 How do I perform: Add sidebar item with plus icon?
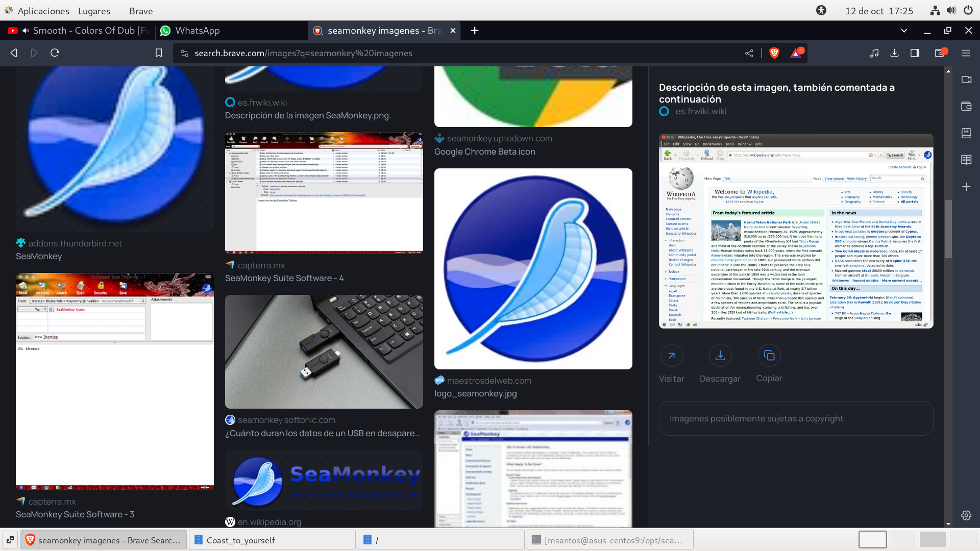(966, 187)
